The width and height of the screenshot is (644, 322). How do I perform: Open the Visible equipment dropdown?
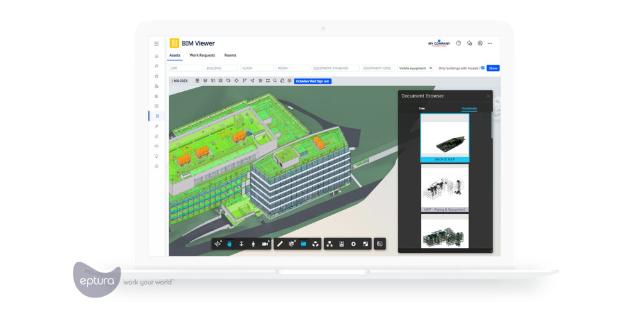pyautogui.click(x=415, y=68)
